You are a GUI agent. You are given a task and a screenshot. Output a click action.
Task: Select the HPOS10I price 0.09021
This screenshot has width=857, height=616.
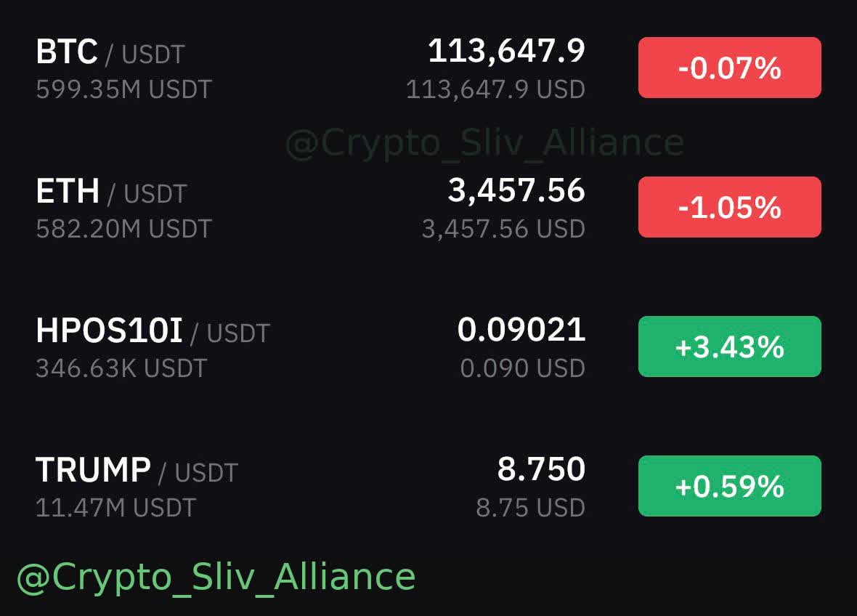[x=521, y=330]
